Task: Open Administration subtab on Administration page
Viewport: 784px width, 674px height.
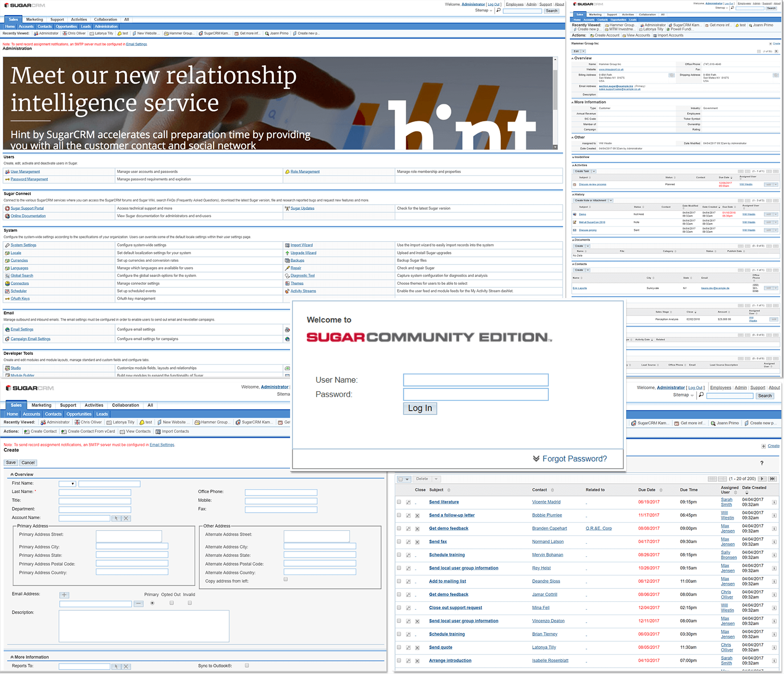Action: click(106, 26)
